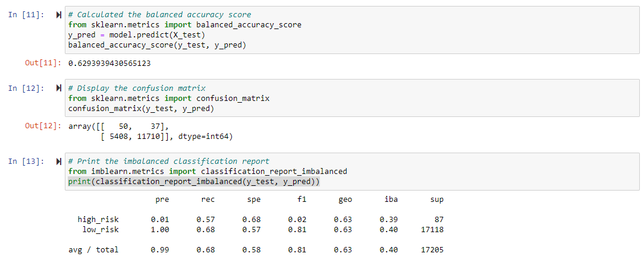Click high_risk f1 value 0.02
Screen dimensions: 644x266
[297, 220]
